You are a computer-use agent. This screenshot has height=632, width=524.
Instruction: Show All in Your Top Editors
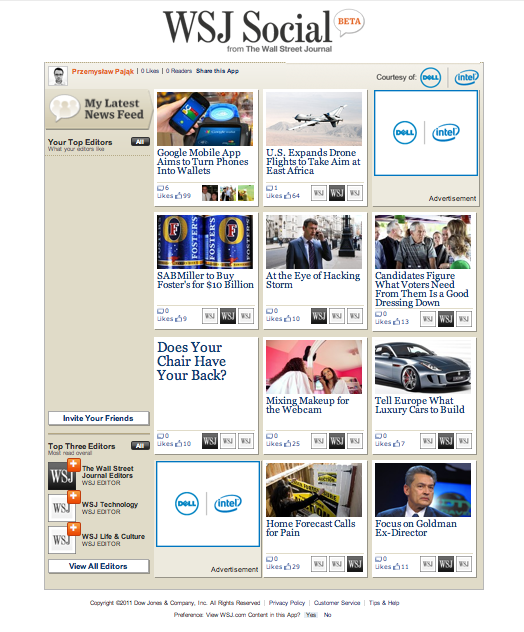[x=140, y=142]
